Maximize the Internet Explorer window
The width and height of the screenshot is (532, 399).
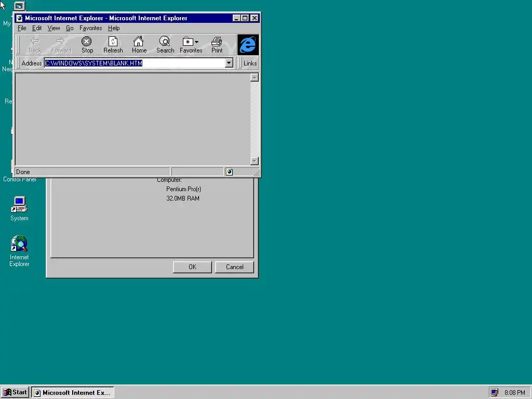(245, 18)
